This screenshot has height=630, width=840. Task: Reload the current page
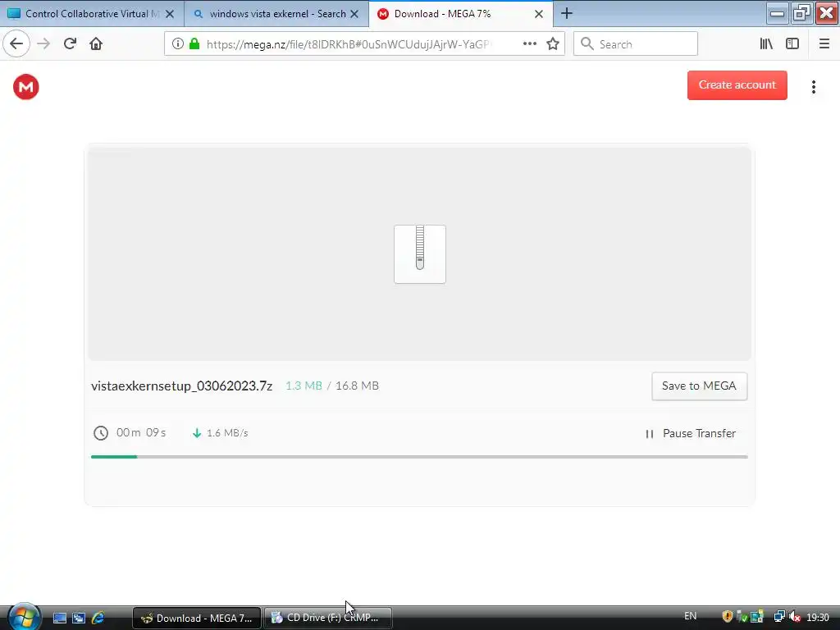[71, 43]
